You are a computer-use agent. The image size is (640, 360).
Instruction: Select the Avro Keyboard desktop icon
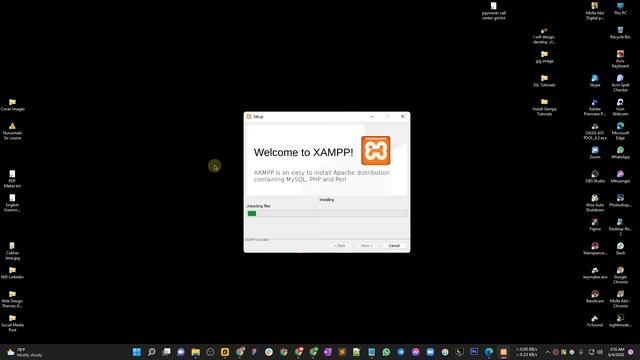point(620,59)
